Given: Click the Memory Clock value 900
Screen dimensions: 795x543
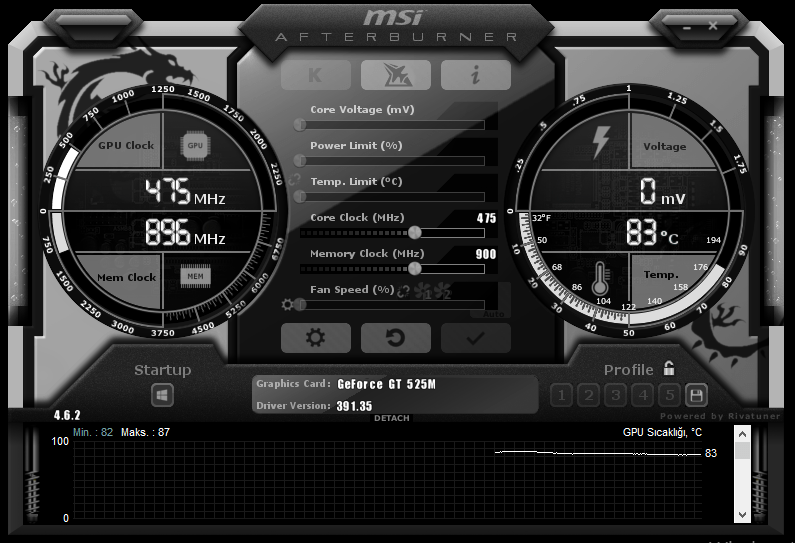Looking at the screenshot, I should [486, 254].
